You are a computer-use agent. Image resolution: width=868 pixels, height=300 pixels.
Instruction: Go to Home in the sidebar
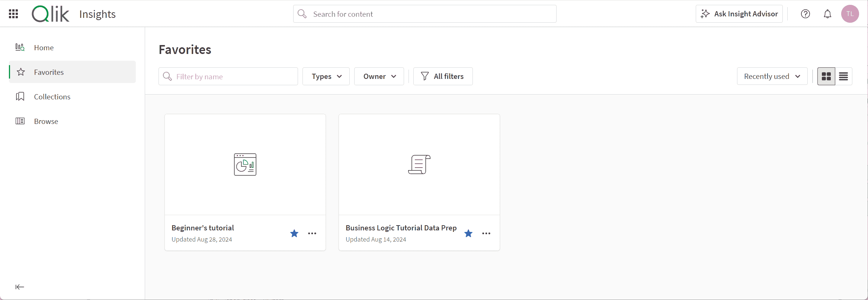44,48
